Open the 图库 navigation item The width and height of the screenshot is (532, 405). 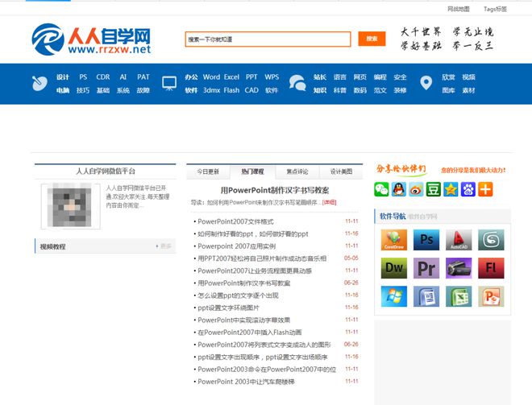click(x=448, y=90)
